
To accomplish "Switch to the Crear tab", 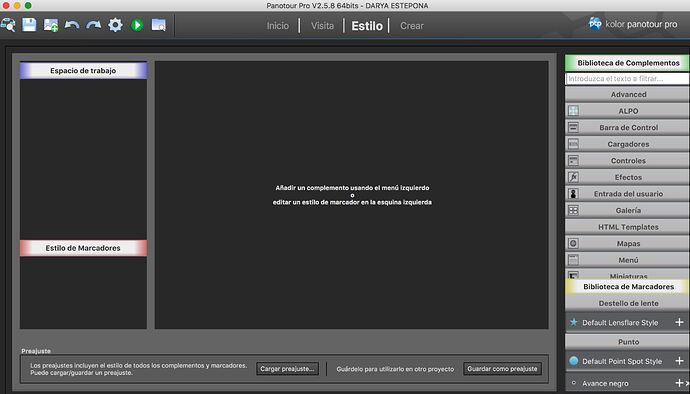I will pos(412,26).
